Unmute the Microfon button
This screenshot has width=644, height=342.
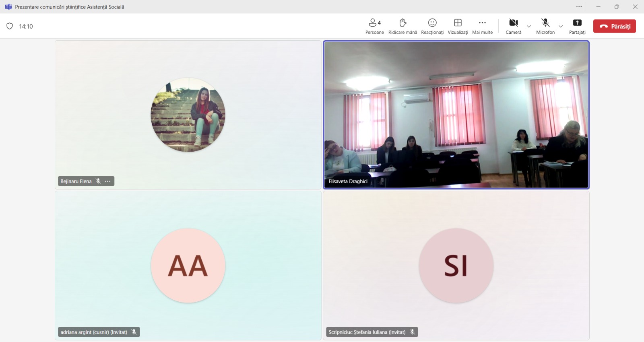pyautogui.click(x=545, y=27)
